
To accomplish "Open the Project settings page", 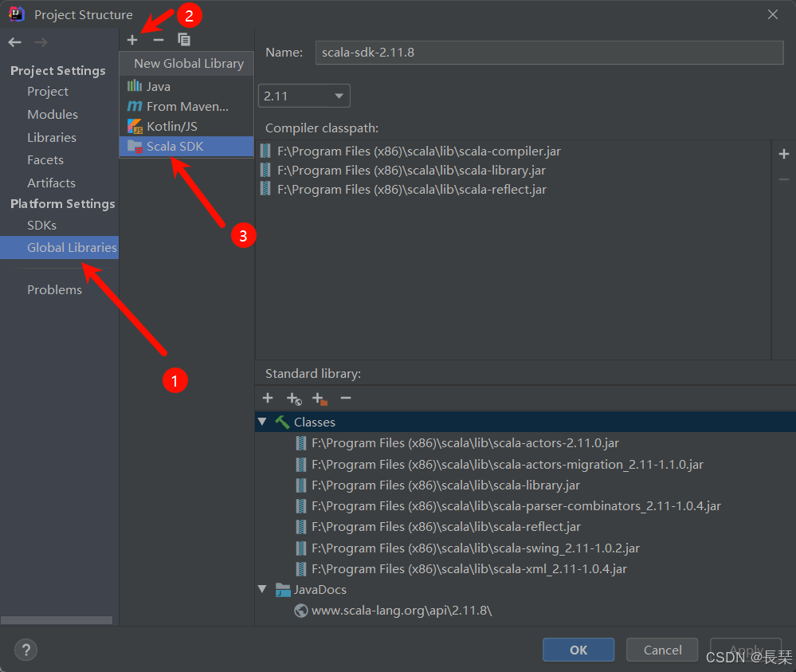I will click(48, 92).
